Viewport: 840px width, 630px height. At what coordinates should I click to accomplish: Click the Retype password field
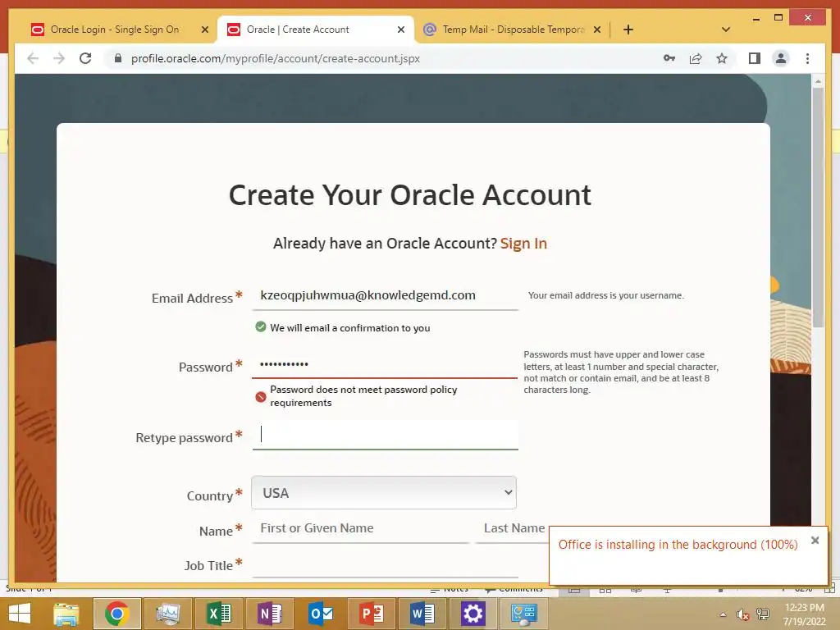[x=386, y=435]
